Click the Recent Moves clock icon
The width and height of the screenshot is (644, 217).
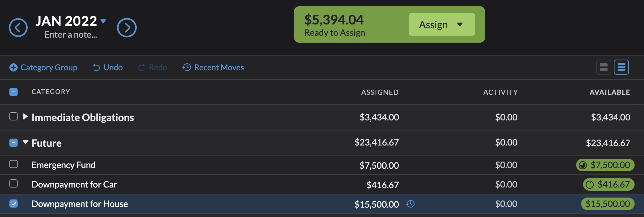point(186,67)
